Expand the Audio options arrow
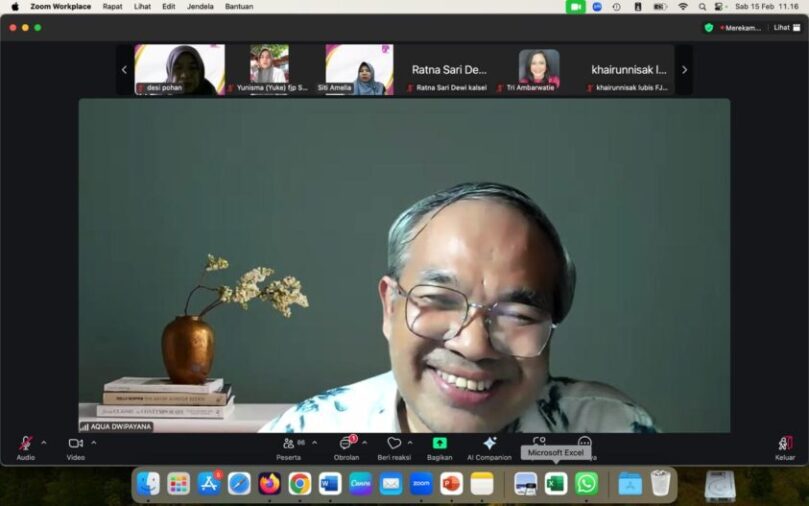This screenshot has width=809, height=506. pyautogui.click(x=43, y=442)
